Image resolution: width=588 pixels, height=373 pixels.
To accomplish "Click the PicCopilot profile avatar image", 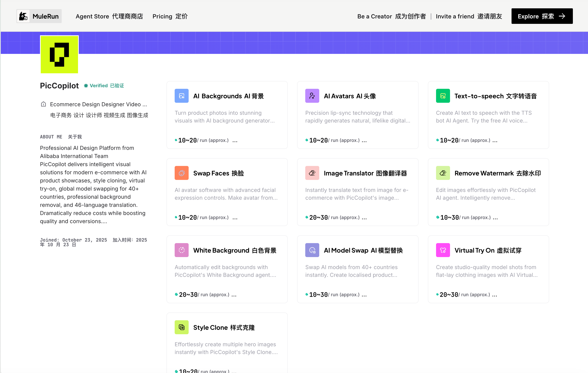I will [x=59, y=54].
